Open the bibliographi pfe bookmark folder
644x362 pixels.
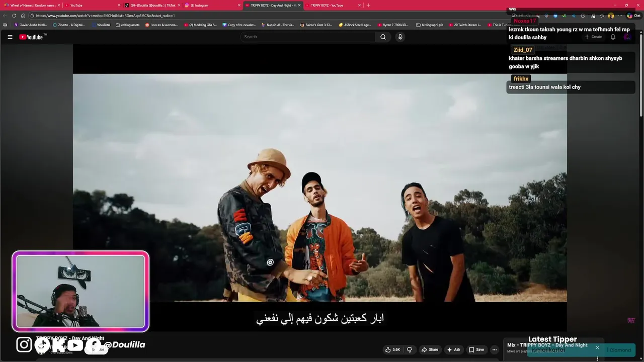click(x=430, y=25)
